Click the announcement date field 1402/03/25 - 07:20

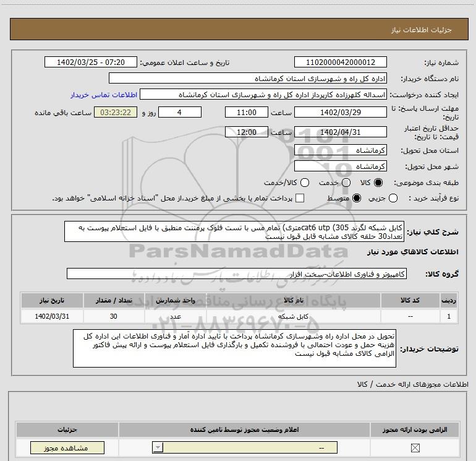(x=91, y=62)
